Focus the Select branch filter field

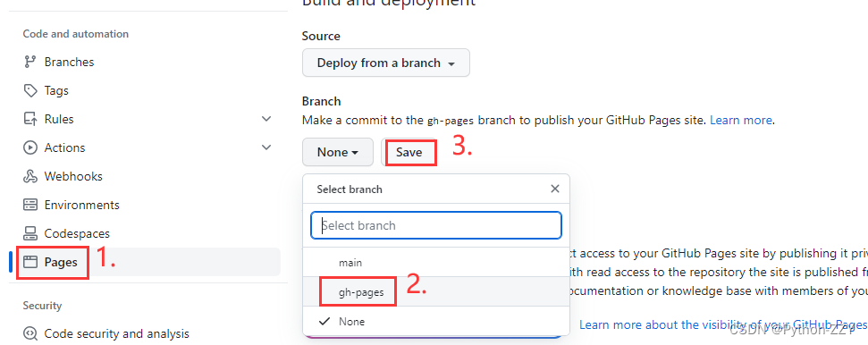point(436,225)
